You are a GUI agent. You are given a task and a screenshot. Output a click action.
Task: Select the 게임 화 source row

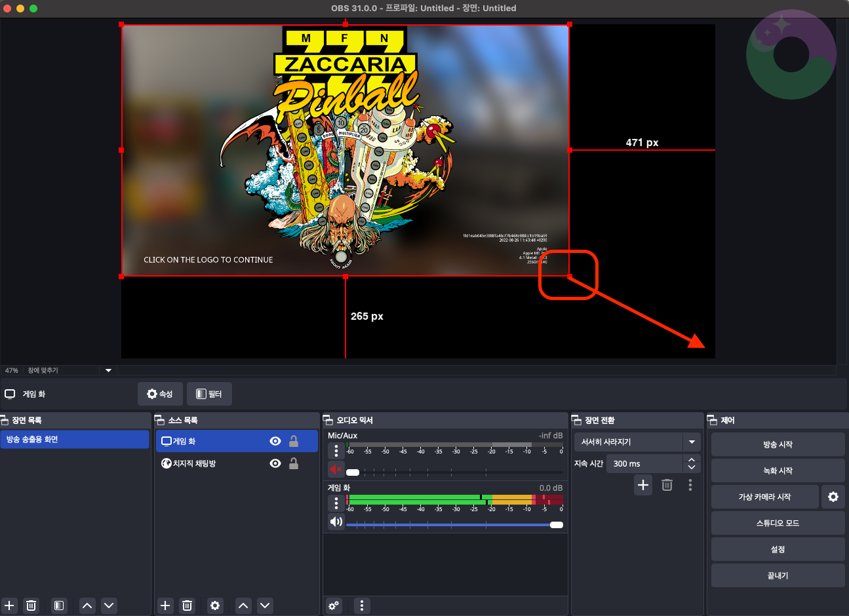click(x=237, y=441)
